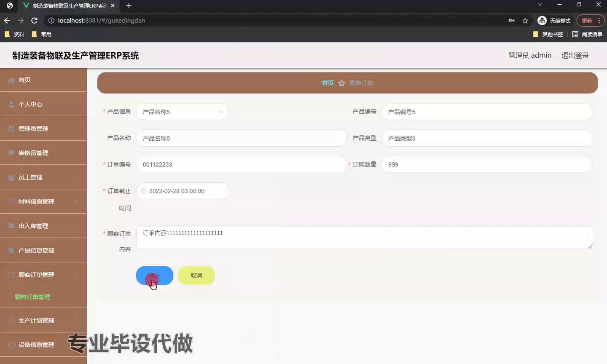
Task: Click the 退出登录 logout link
Action: (x=575, y=56)
